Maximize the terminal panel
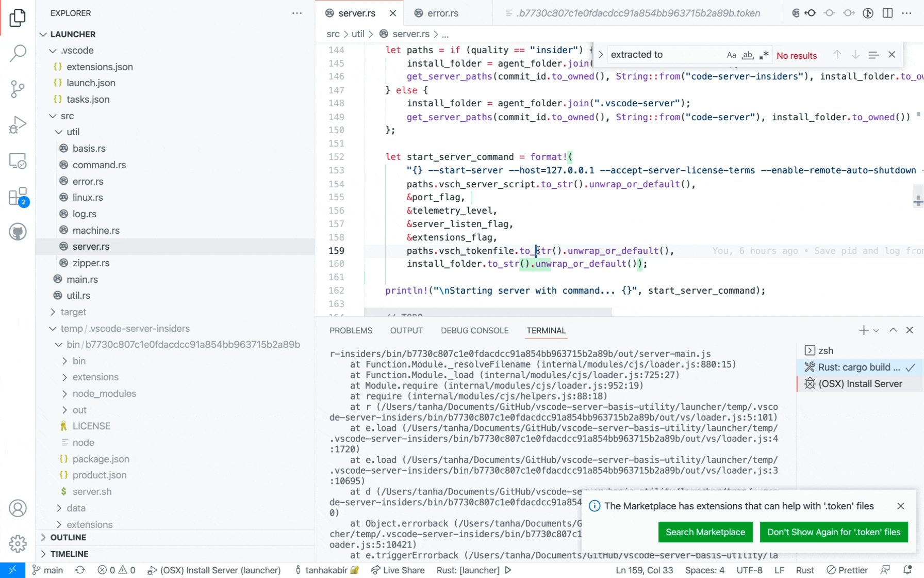The width and height of the screenshot is (924, 578). (893, 330)
